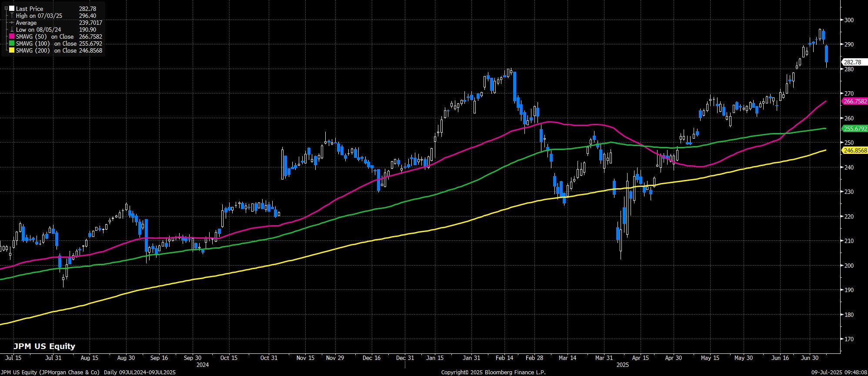Click the 2025 year label on axis

(x=623, y=365)
